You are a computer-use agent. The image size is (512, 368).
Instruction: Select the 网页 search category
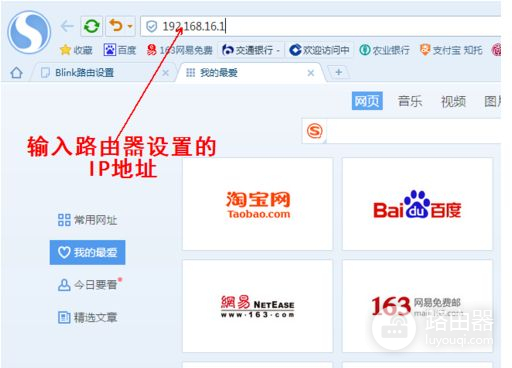point(367,101)
